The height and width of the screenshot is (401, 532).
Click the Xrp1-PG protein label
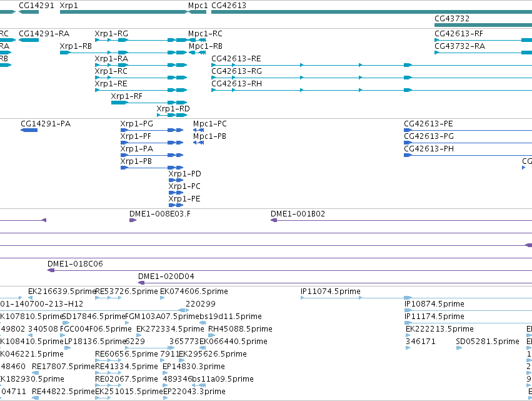pyautogui.click(x=137, y=124)
